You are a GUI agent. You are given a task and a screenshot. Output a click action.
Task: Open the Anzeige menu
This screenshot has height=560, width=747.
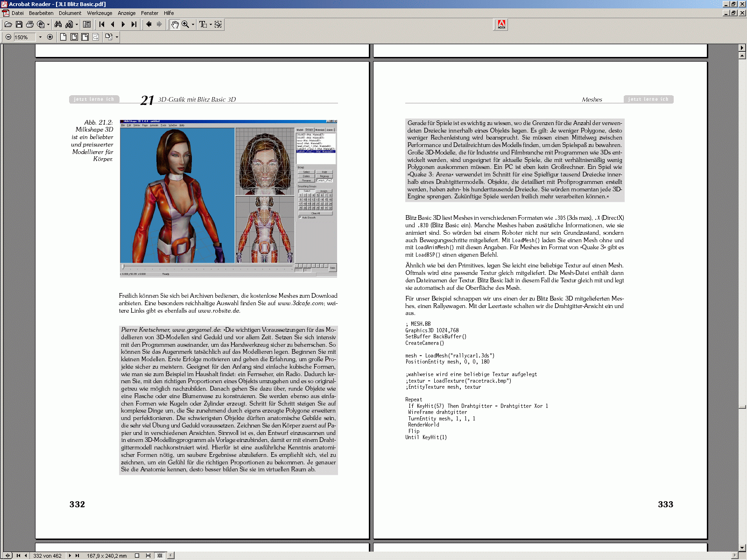(127, 13)
